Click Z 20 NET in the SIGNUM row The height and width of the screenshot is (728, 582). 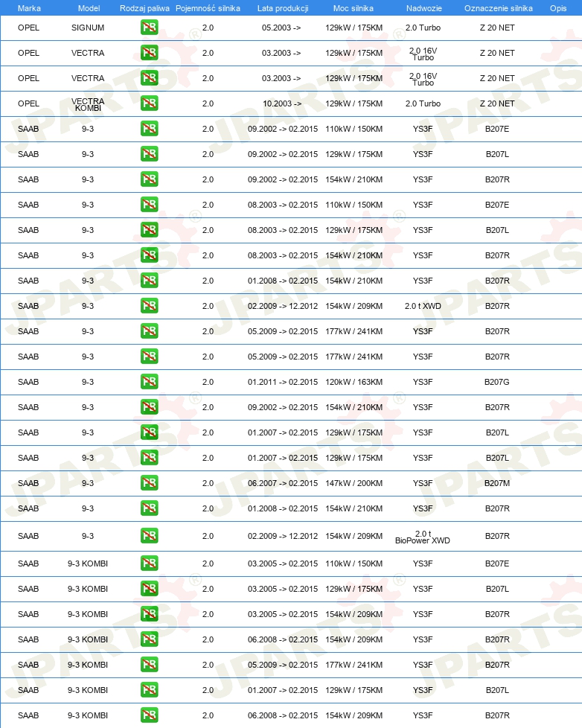click(497, 28)
